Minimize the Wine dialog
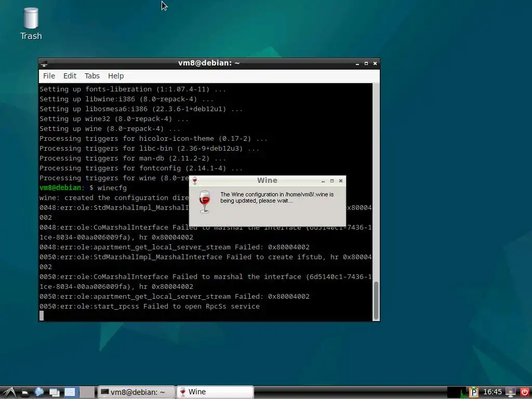This screenshot has height=399, width=532. (323, 181)
